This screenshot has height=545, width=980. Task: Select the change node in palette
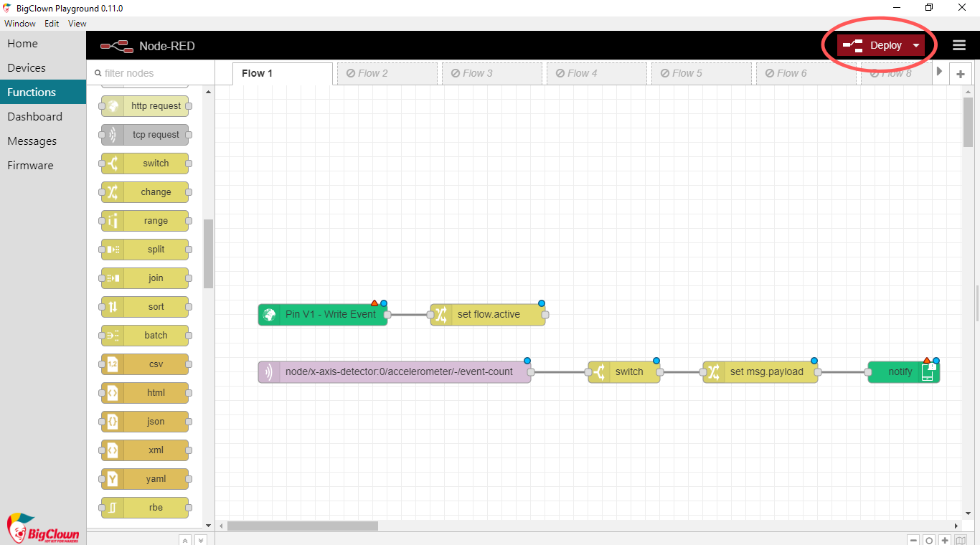pyautogui.click(x=145, y=192)
